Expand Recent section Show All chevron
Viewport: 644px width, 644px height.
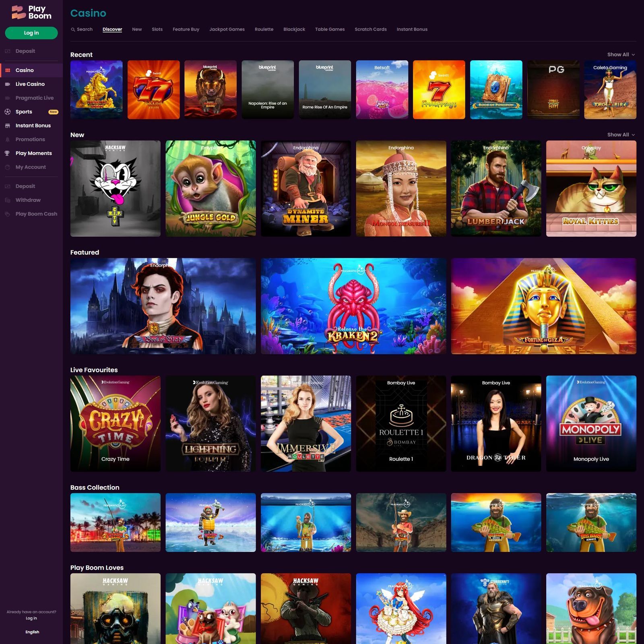click(633, 55)
